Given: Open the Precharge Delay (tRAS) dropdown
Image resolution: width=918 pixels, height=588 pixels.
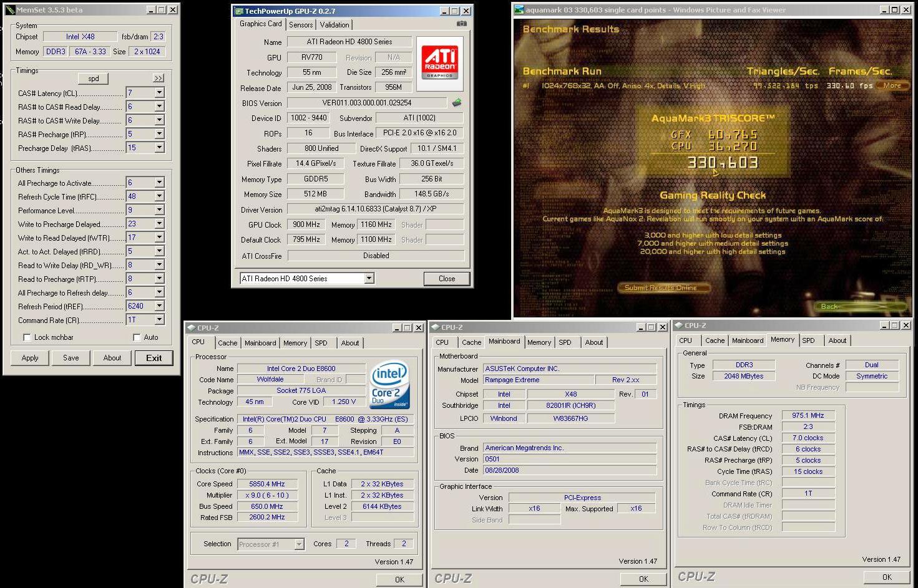Looking at the screenshot, I should [159, 148].
